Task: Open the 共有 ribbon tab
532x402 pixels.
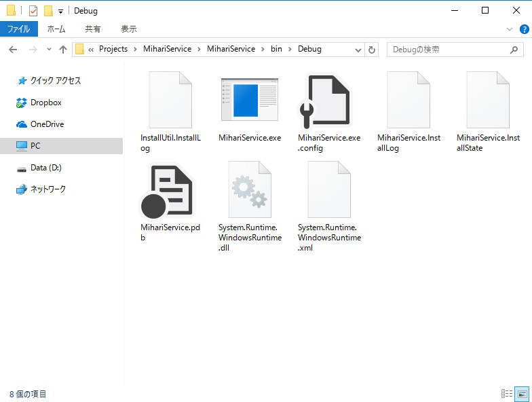Action: pyautogui.click(x=92, y=29)
